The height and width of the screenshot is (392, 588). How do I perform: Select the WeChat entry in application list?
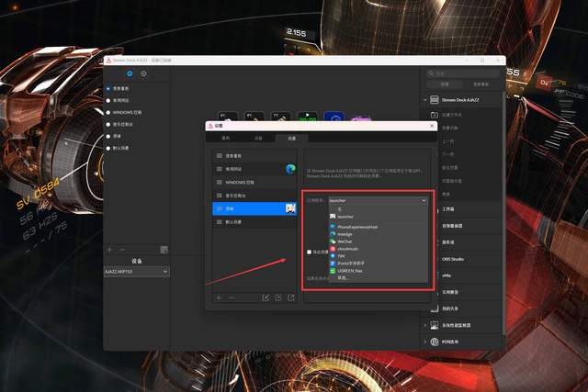pyautogui.click(x=345, y=241)
